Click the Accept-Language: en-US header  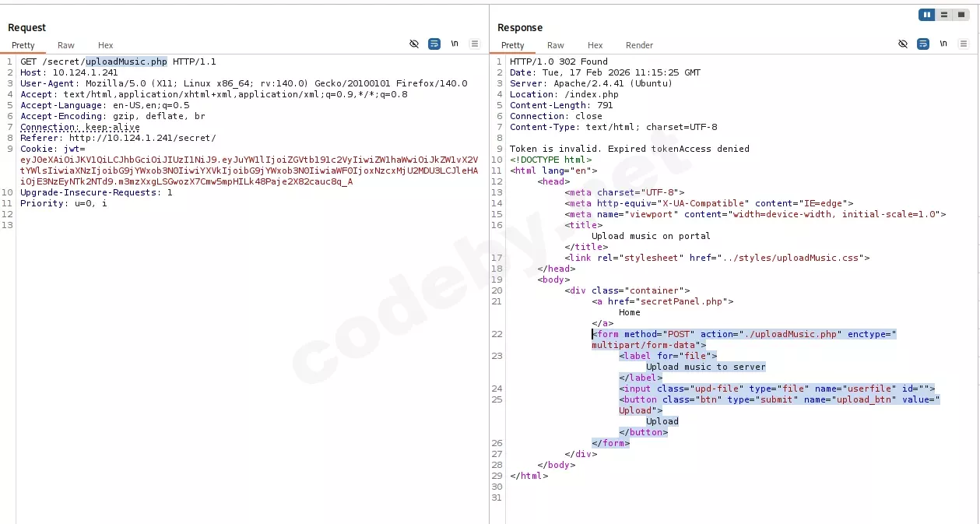[x=105, y=105]
